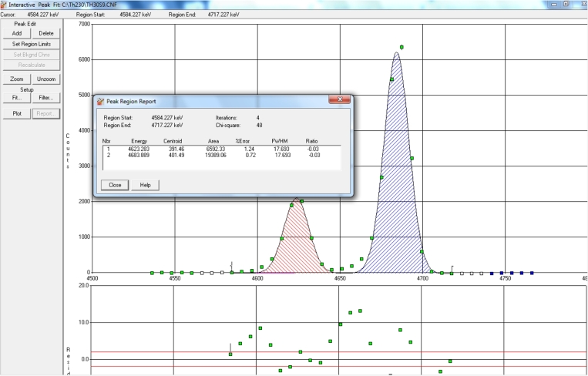The width and height of the screenshot is (588, 376).
Task: Click the Iterations value 4
Action: (258, 118)
